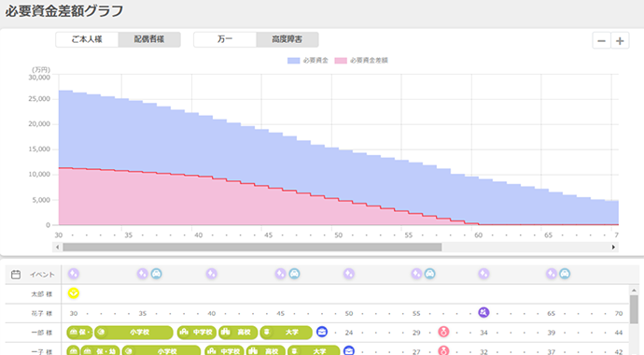The height and width of the screenshot is (355, 644).
Task: Select the 配偶者様 toggle option
Action: [x=149, y=39]
